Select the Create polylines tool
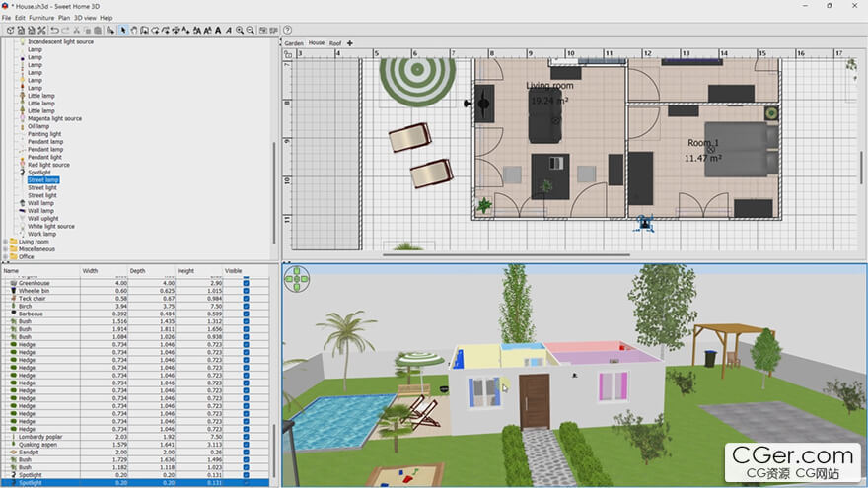 pos(165,30)
